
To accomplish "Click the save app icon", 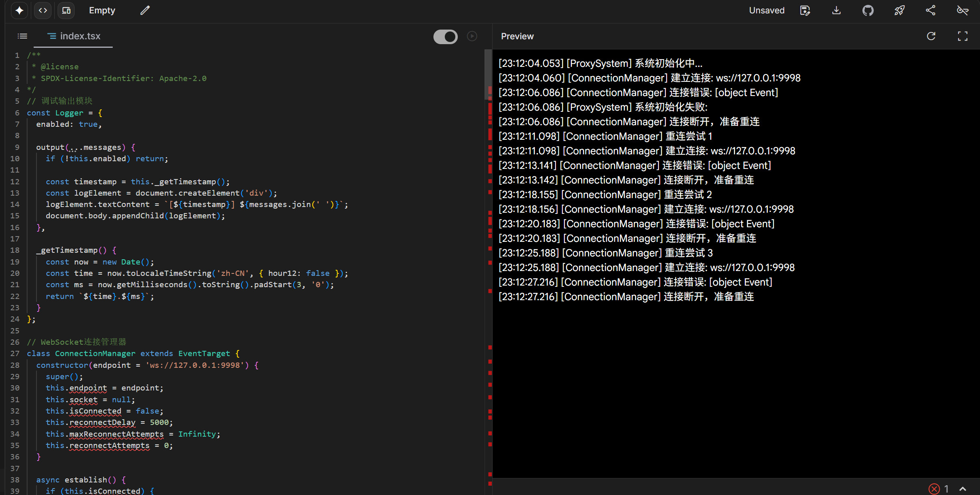I will click(x=805, y=11).
